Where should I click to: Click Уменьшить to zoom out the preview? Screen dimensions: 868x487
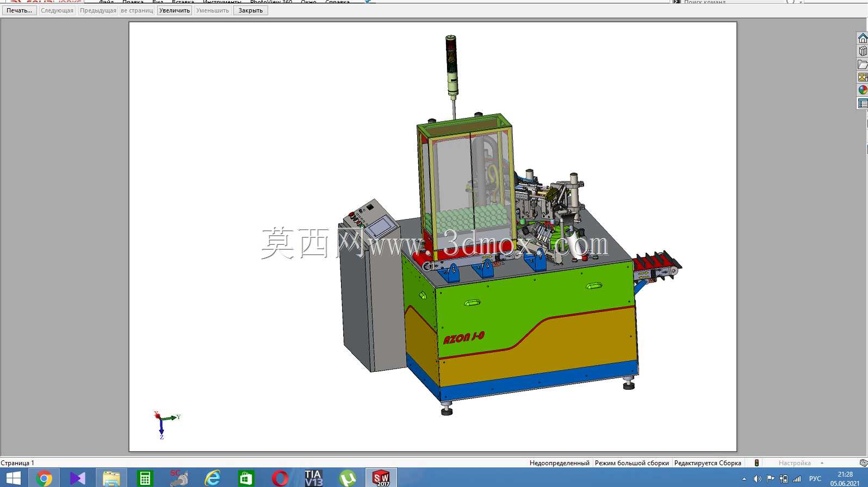(x=213, y=10)
